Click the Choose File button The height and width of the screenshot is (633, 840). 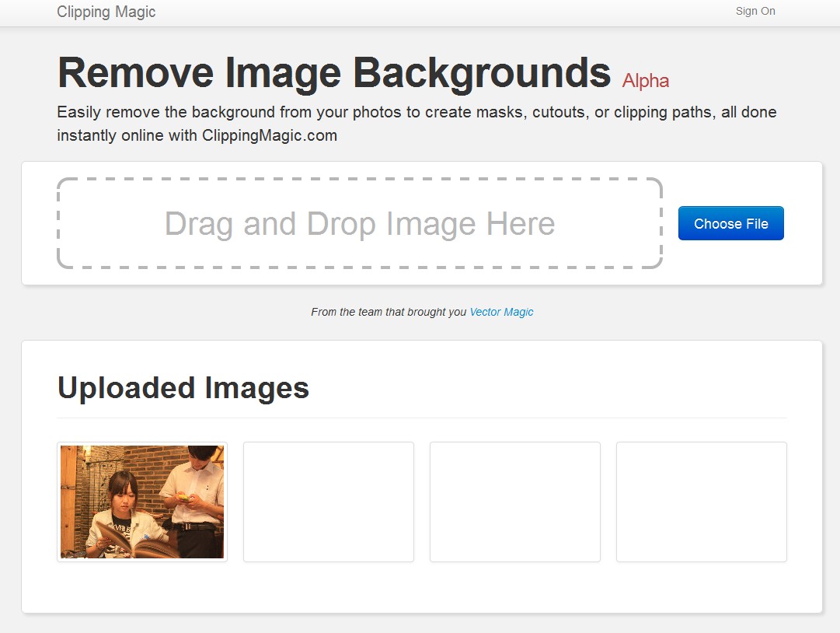click(730, 223)
